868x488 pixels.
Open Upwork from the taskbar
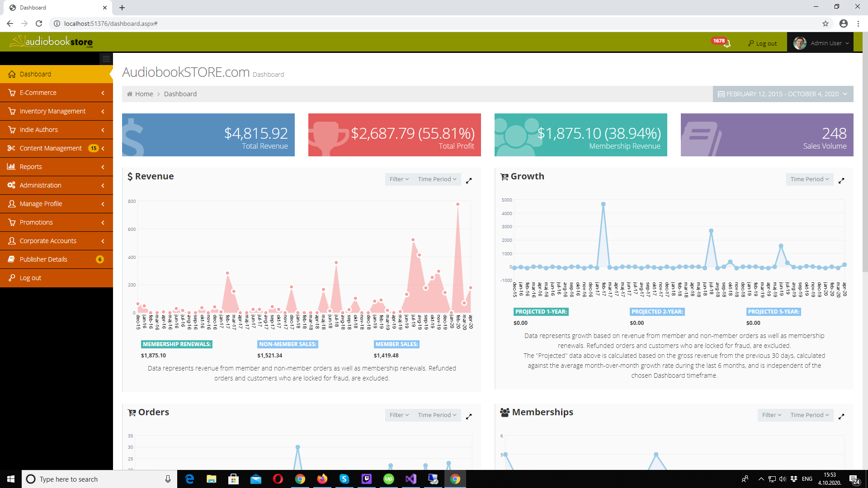pos(389,479)
